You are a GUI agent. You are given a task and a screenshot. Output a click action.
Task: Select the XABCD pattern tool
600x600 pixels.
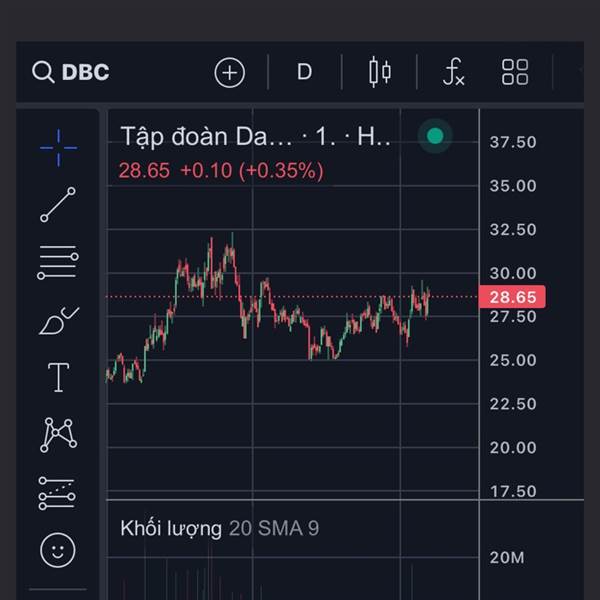(x=58, y=434)
